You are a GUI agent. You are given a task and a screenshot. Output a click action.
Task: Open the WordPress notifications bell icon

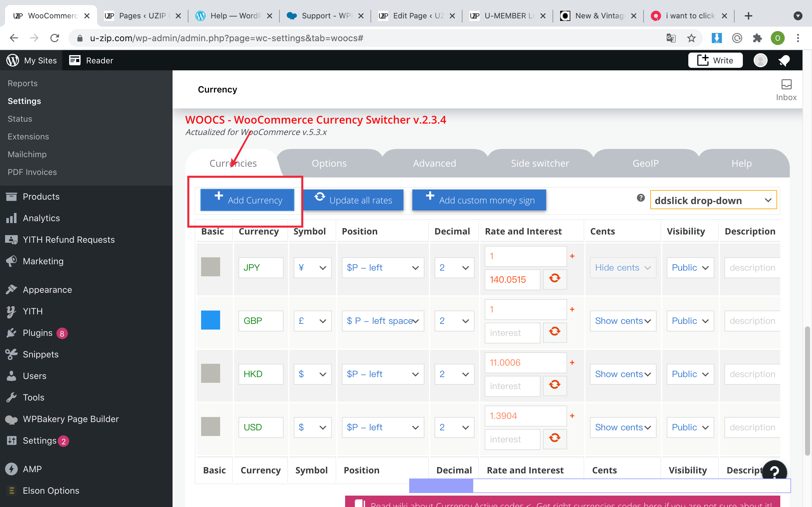tap(784, 60)
